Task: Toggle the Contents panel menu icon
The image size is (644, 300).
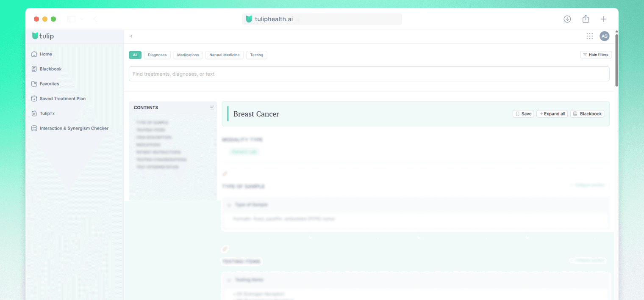Action: point(212,107)
